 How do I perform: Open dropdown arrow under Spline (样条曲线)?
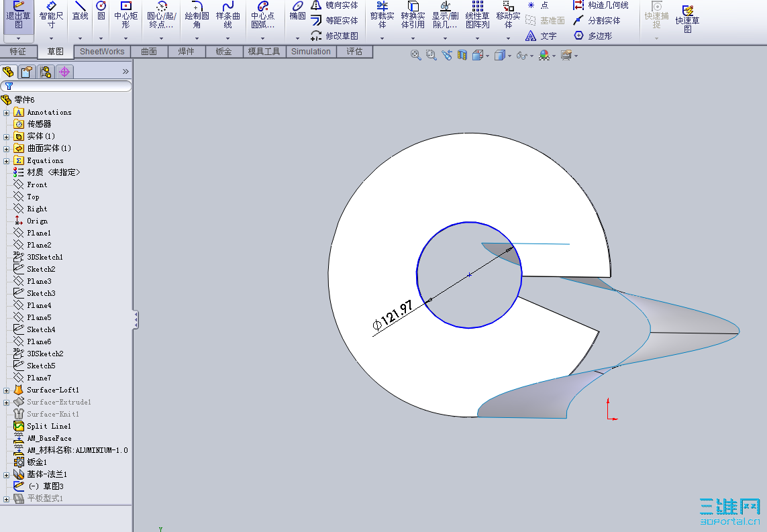228,38
